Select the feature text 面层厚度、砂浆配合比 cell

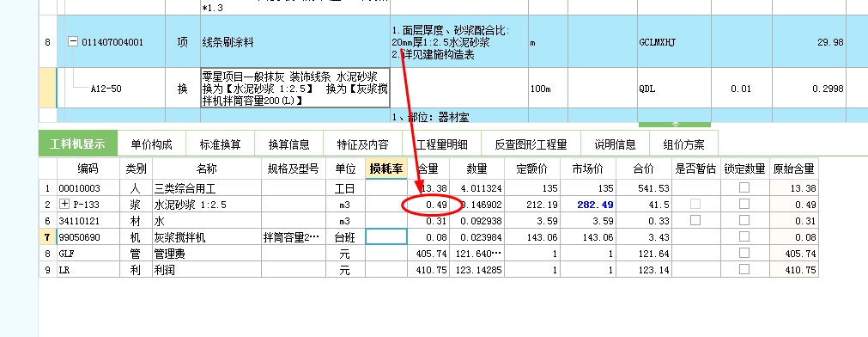tap(459, 42)
